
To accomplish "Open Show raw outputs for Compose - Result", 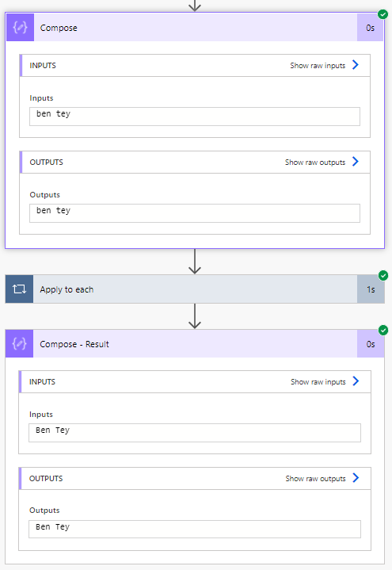I will pyautogui.click(x=315, y=478).
